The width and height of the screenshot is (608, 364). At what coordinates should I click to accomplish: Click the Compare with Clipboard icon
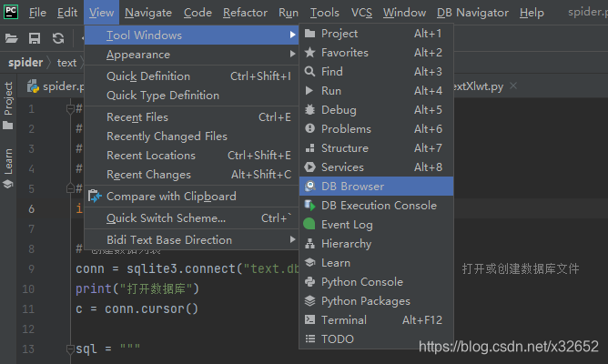coord(95,197)
